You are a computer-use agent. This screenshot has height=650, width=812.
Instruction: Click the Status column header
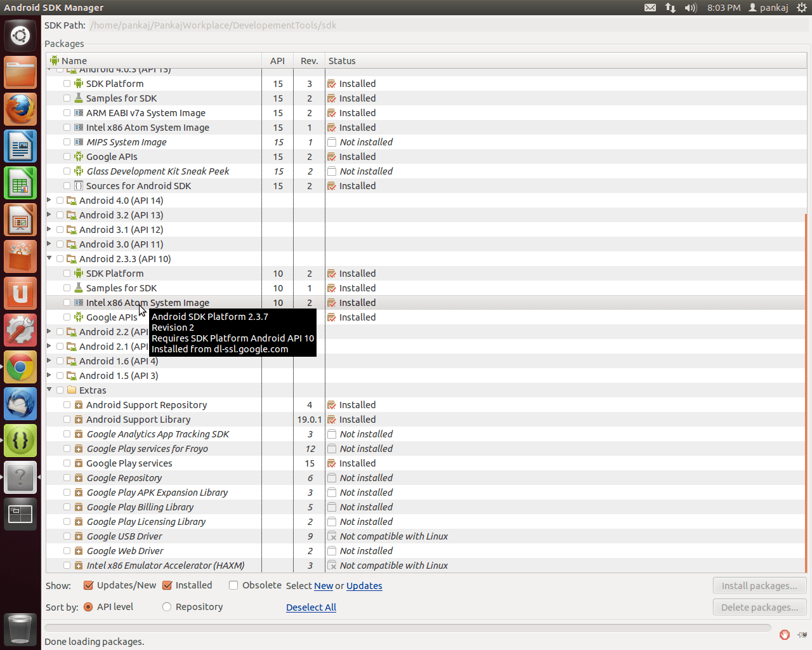(x=565, y=60)
